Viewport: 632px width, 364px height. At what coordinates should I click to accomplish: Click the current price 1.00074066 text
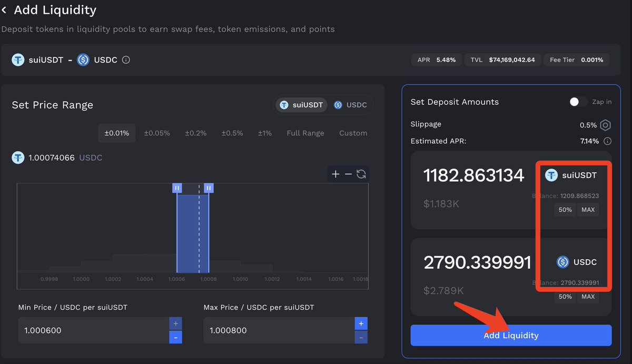click(52, 158)
